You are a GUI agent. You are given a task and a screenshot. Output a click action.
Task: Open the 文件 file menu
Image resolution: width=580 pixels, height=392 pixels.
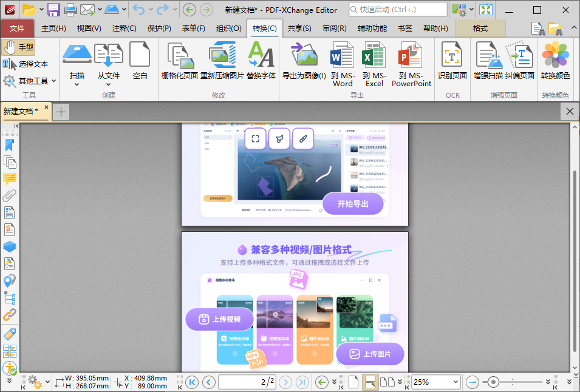tap(17, 29)
